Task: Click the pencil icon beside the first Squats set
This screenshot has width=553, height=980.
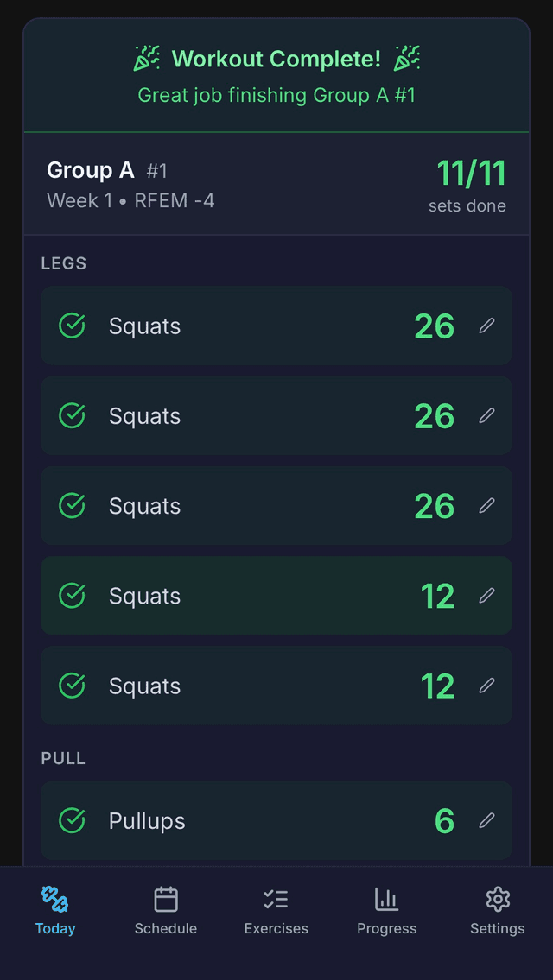Action: 486,326
